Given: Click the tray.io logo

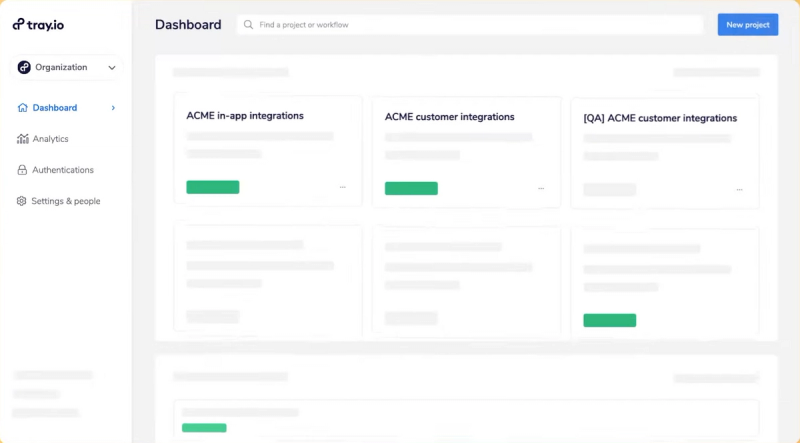Looking at the screenshot, I should 38,24.
